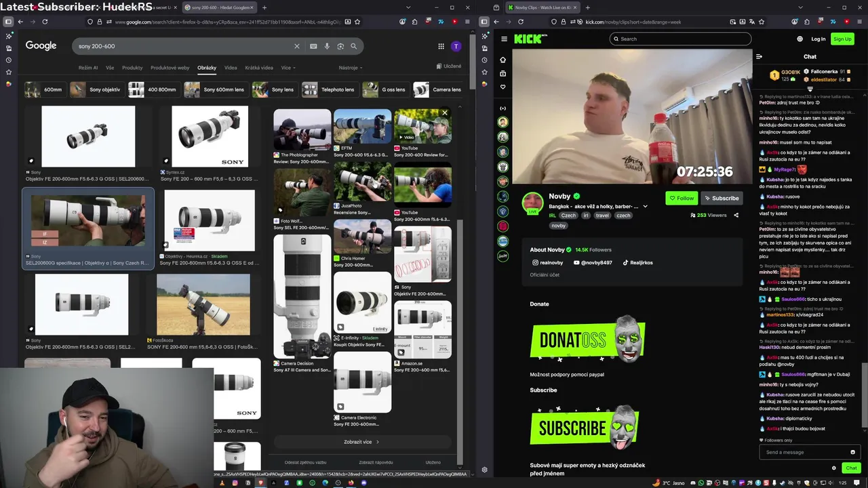868x488 pixels.
Task: Click the Kick logo
Action: (x=530, y=39)
